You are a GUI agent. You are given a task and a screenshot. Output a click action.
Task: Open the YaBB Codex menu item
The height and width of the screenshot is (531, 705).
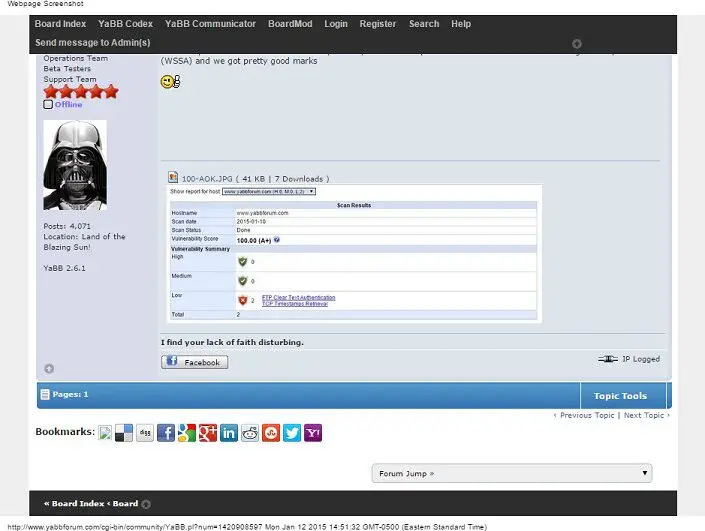pos(125,24)
